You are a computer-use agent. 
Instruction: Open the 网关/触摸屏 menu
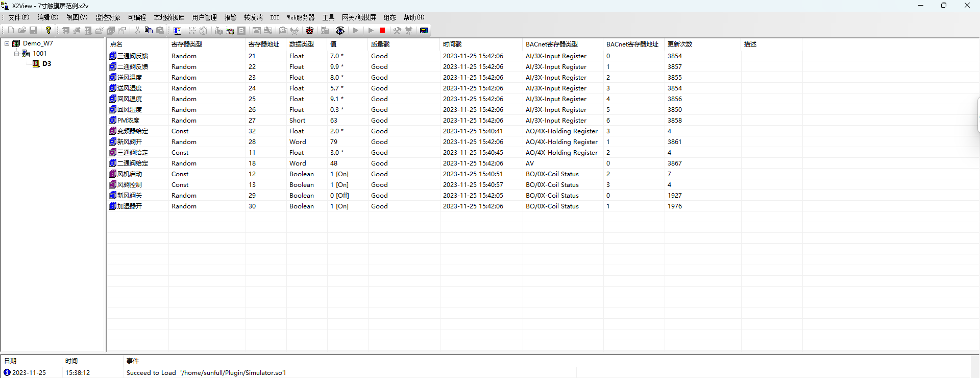click(359, 17)
